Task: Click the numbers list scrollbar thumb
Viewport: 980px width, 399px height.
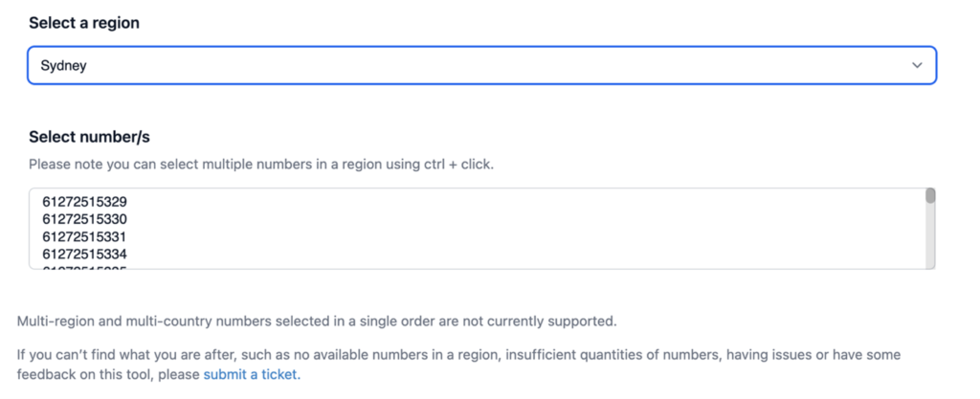Action: (929, 196)
